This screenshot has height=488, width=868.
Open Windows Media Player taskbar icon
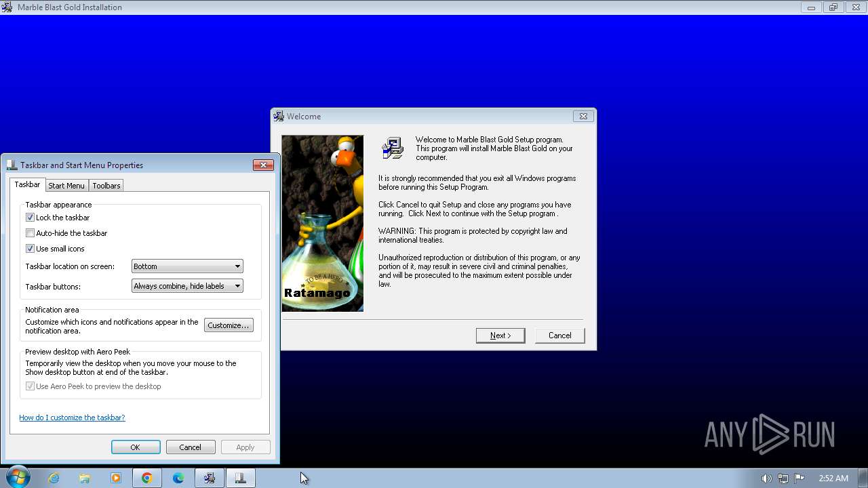116,478
